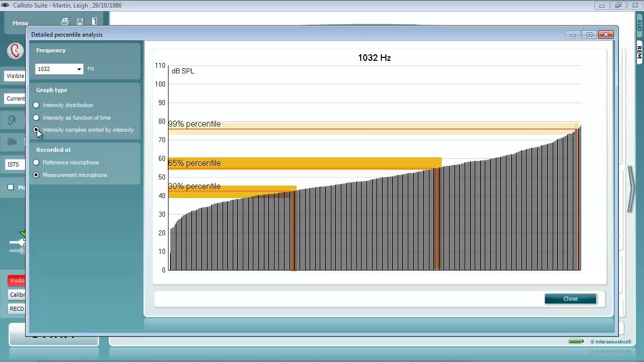Click the 1032 Hz graph title
644x362 pixels.
tap(374, 58)
